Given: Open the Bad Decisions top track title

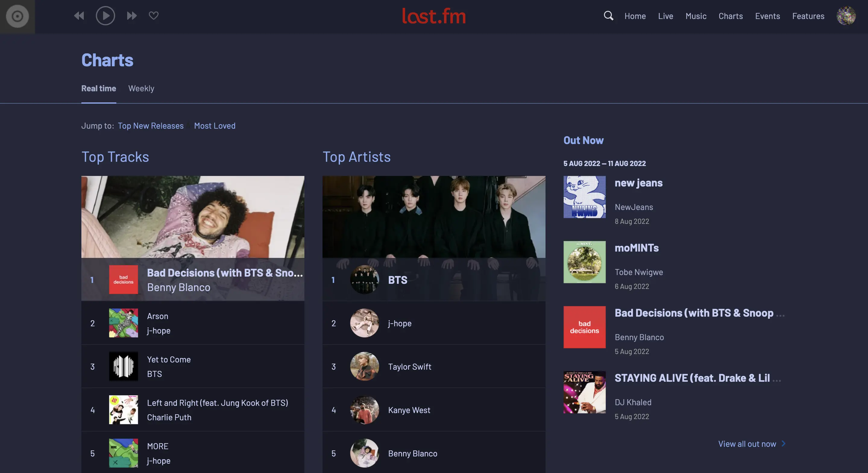Looking at the screenshot, I should [225, 273].
